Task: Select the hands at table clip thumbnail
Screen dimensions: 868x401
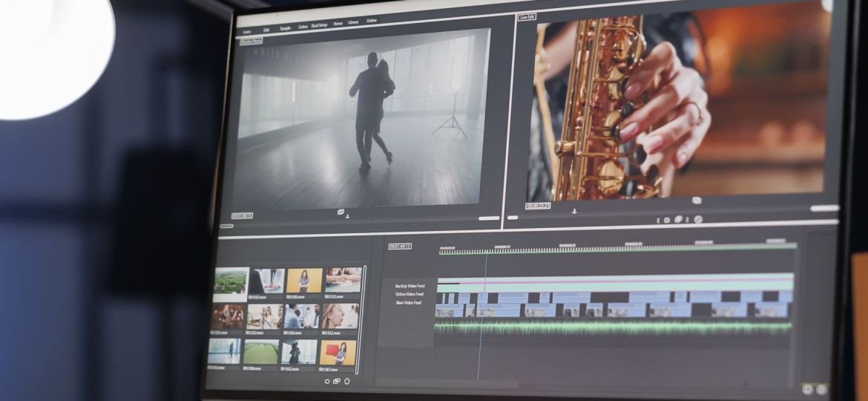Action: [343, 280]
